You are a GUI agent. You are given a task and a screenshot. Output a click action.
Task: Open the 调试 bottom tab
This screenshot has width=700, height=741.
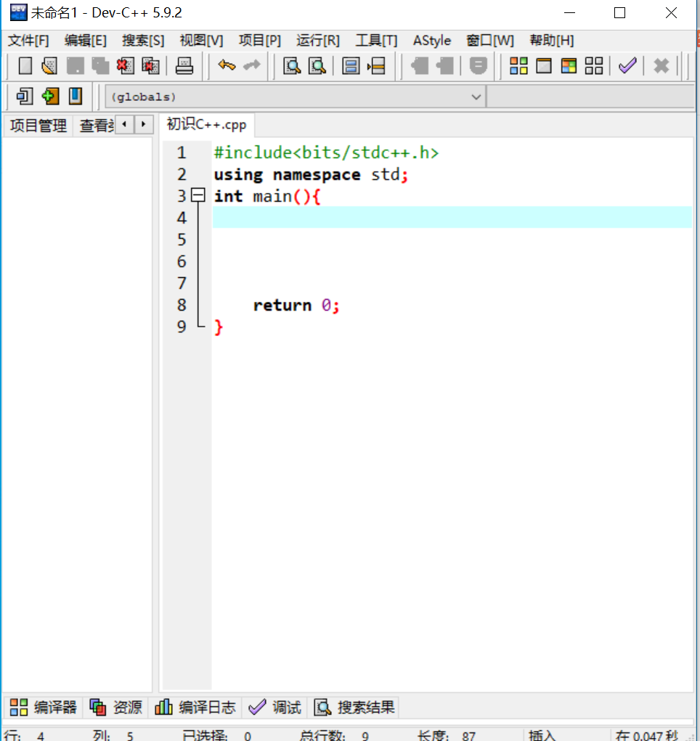[x=274, y=708]
